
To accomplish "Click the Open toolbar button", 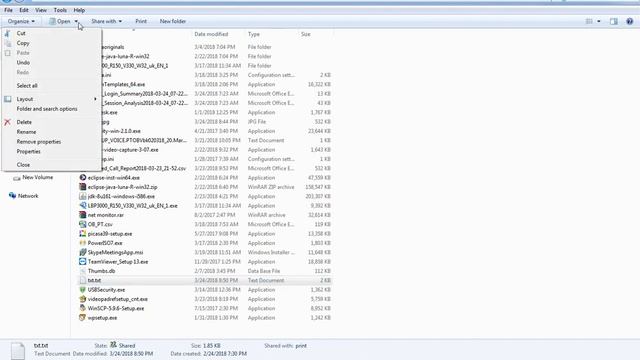I will click(x=60, y=21).
